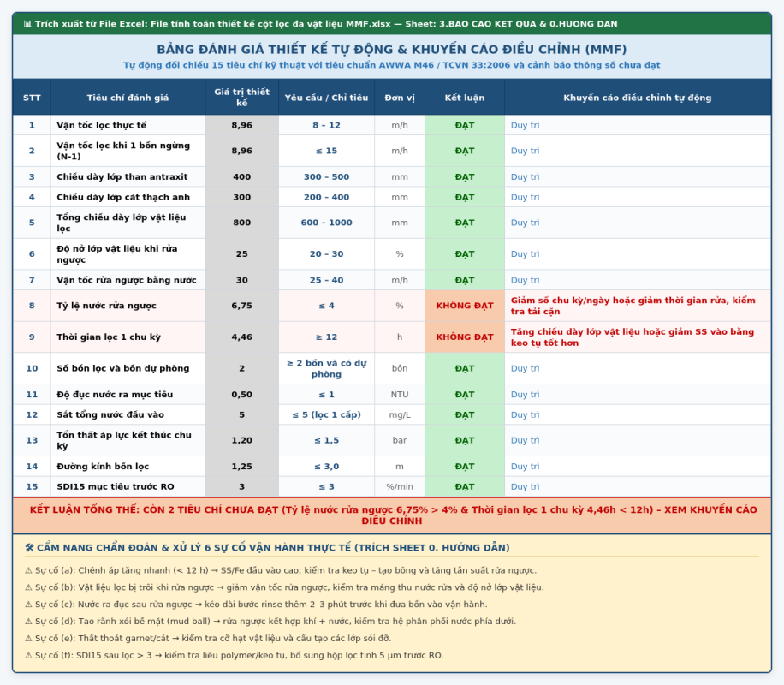The width and height of the screenshot is (784, 685).
Task: Click the 'Tổn thất áp lực kết thúc chu kỳ' label
Action: (124, 440)
